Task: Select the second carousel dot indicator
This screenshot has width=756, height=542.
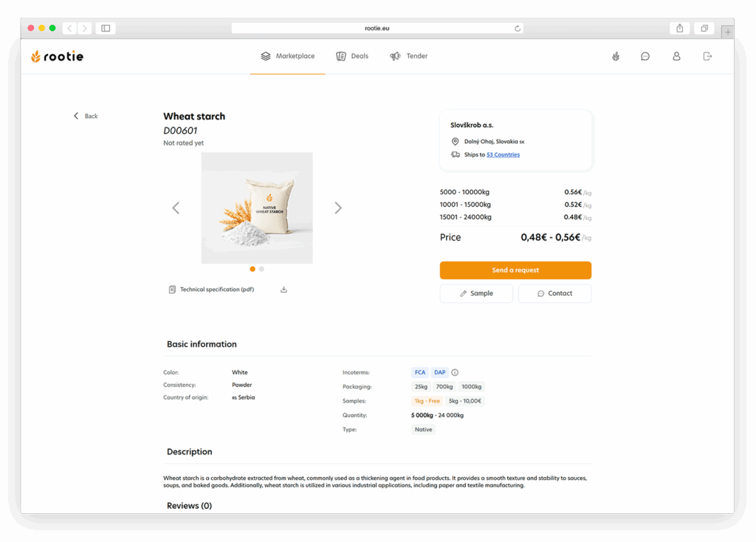Action: [x=261, y=270]
